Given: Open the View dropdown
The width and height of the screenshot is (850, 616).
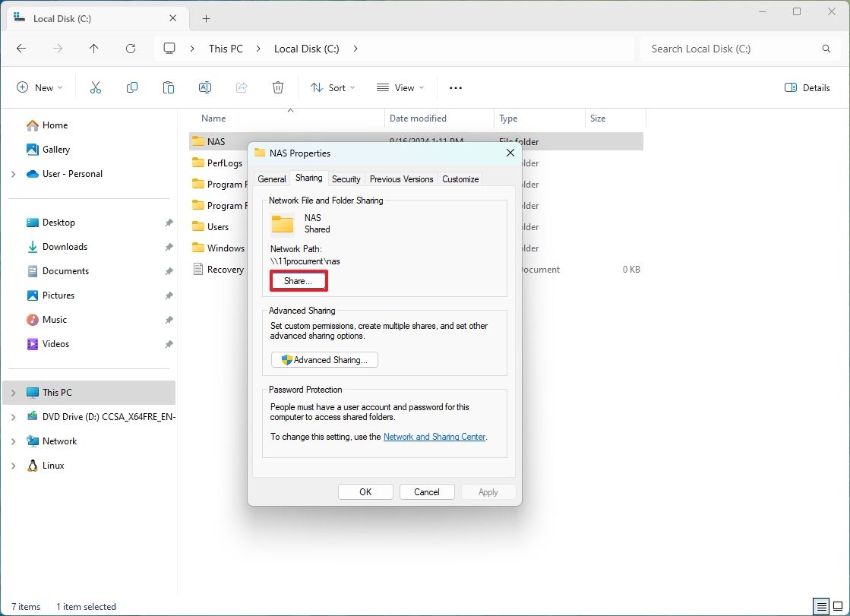Looking at the screenshot, I should tap(399, 87).
